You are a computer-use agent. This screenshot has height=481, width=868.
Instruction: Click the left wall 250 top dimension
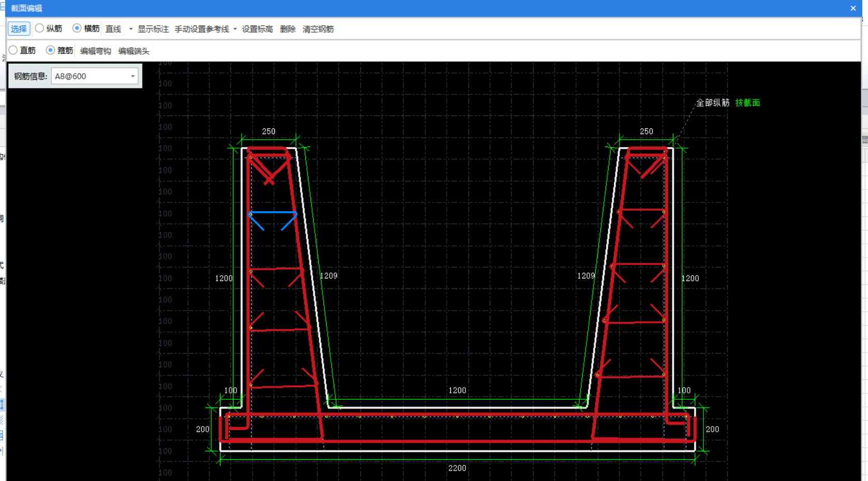coord(269,132)
